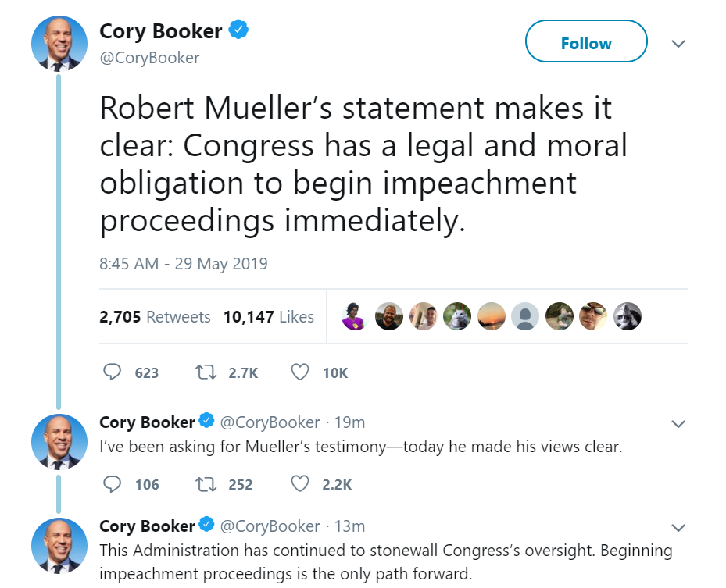Open the main tweet's chevron menu
The height and width of the screenshot is (588, 726).
point(678,44)
